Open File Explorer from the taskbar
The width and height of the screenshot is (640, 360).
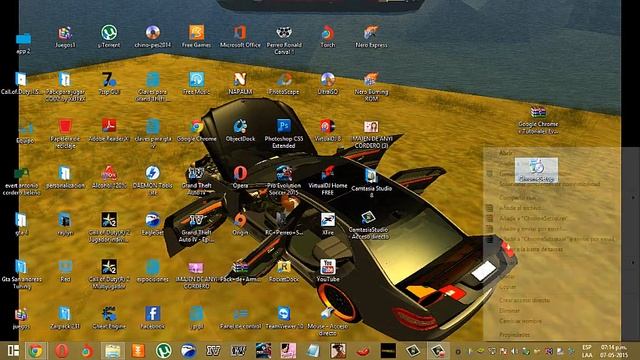(112, 351)
